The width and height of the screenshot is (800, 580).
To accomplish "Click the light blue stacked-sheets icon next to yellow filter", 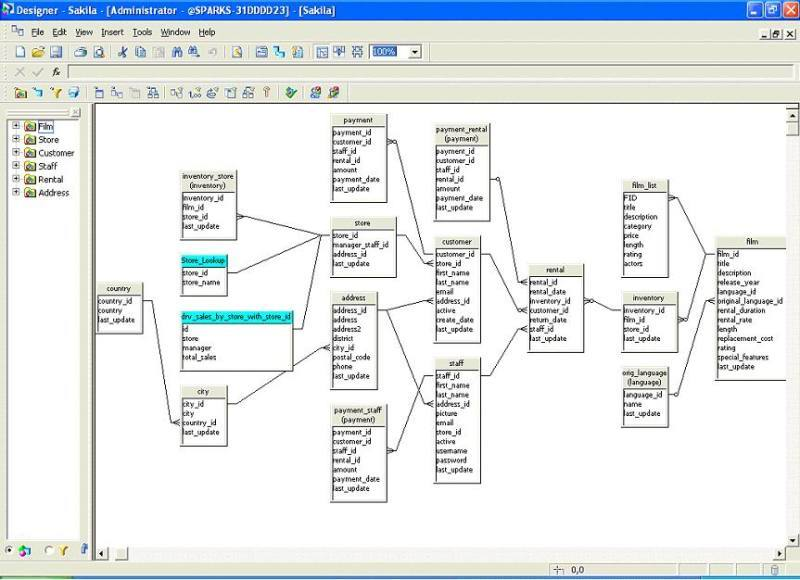I will pyautogui.click(x=74, y=92).
